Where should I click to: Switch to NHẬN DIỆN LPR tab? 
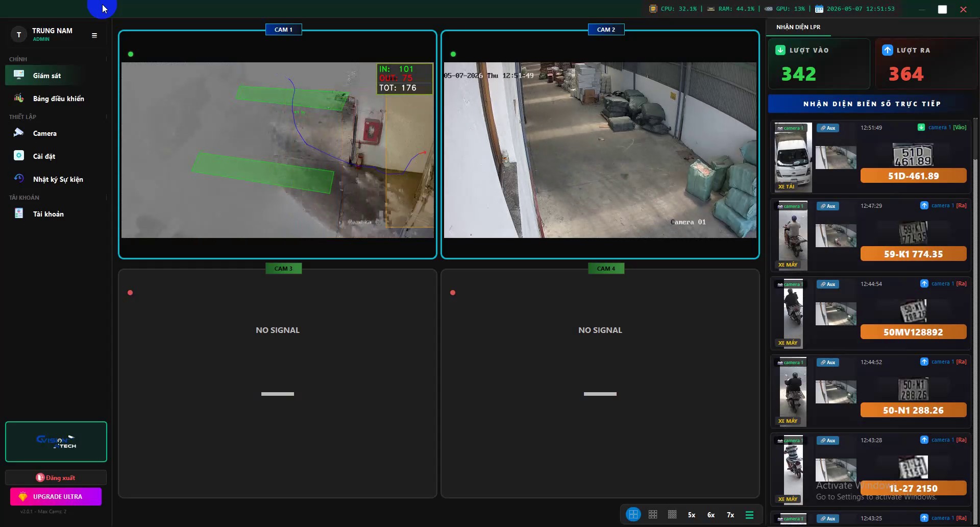(x=798, y=27)
